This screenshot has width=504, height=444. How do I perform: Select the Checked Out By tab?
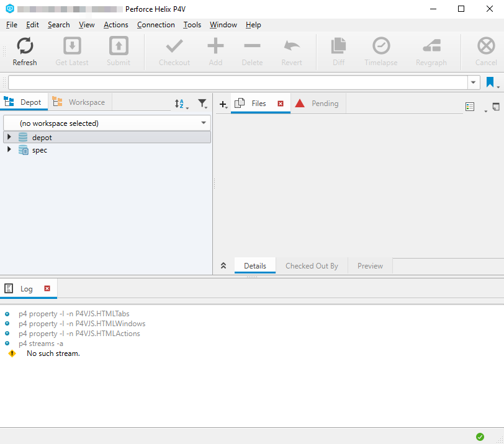tap(312, 266)
